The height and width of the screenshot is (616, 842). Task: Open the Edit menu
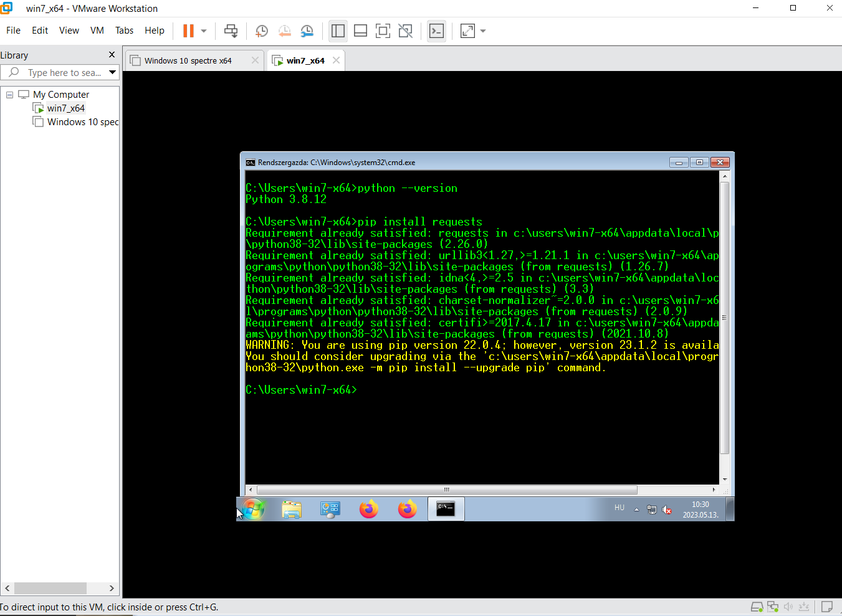coord(40,31)
